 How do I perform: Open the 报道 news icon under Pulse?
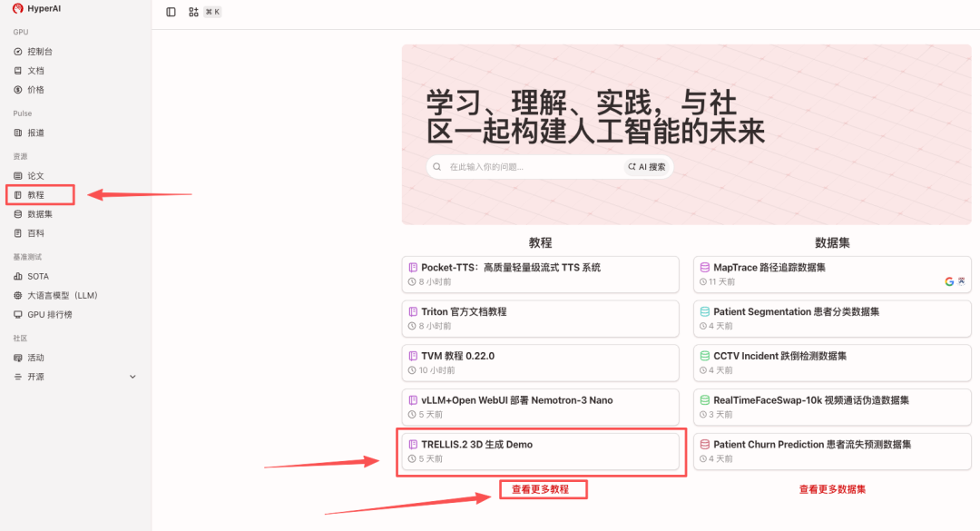21,132
